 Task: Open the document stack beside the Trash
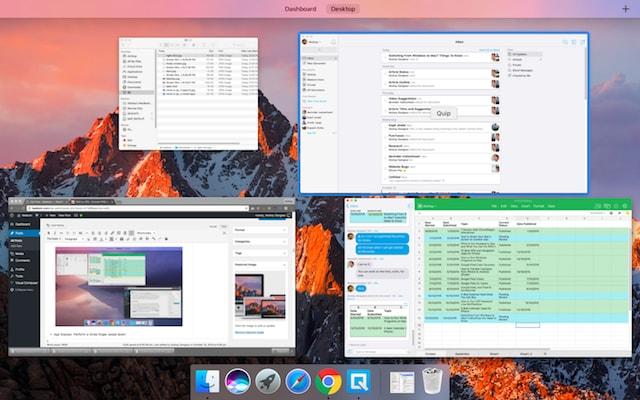pos(402,382)
